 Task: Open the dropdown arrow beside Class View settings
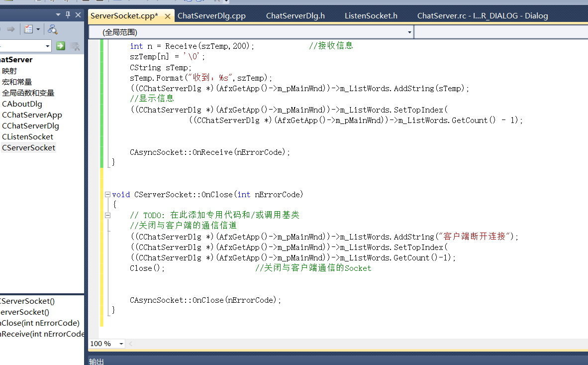pyautogui.click(x=38, y=29)
